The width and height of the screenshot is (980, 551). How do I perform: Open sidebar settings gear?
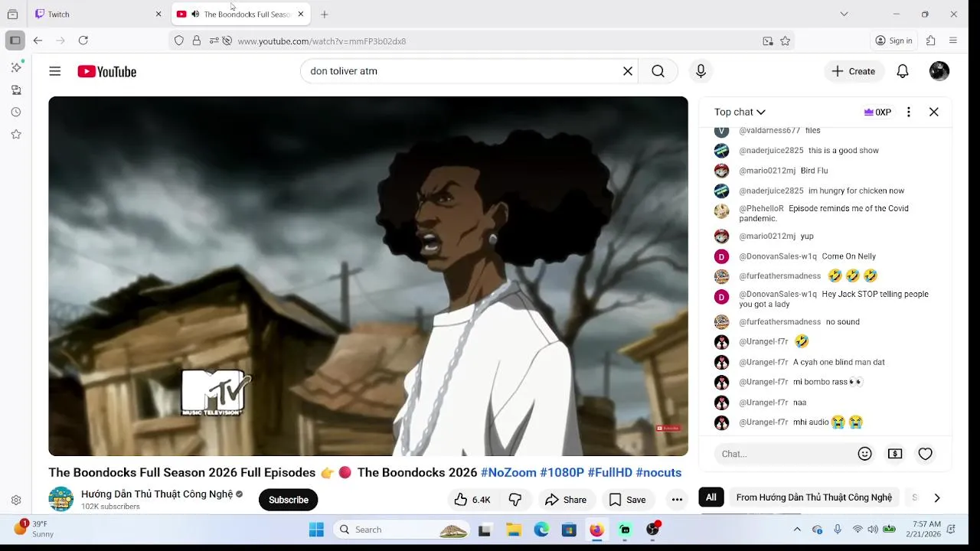16,500
